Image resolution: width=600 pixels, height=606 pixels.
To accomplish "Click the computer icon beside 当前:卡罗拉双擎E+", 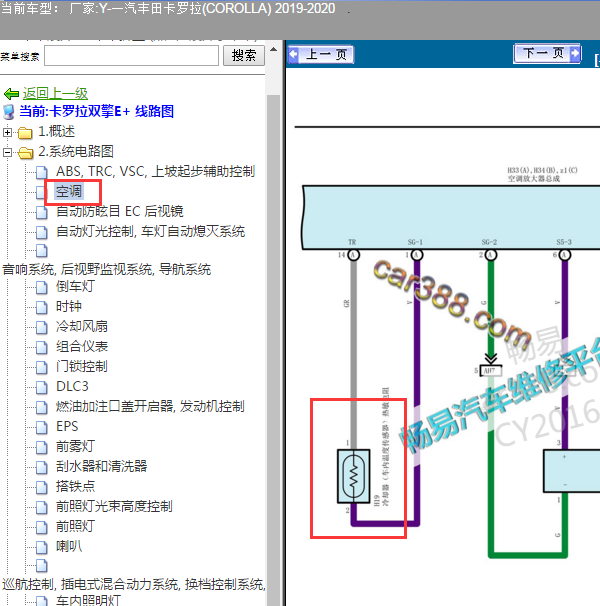I will (9, 112).
